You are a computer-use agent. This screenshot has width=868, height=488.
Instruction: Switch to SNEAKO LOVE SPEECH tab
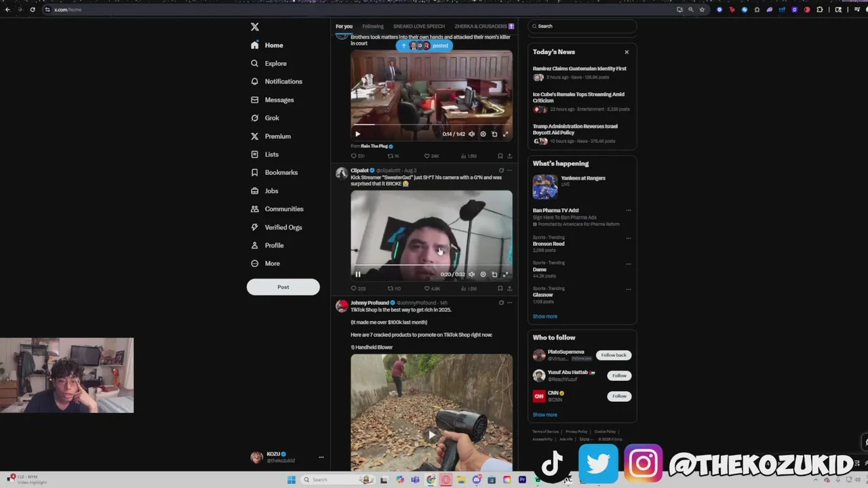418,26
